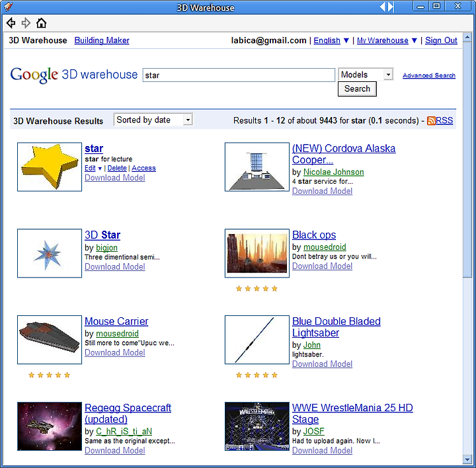Viewport: 476px width, 468px height.
Task: Open the Models search type combo box
Action: (366, 75)
